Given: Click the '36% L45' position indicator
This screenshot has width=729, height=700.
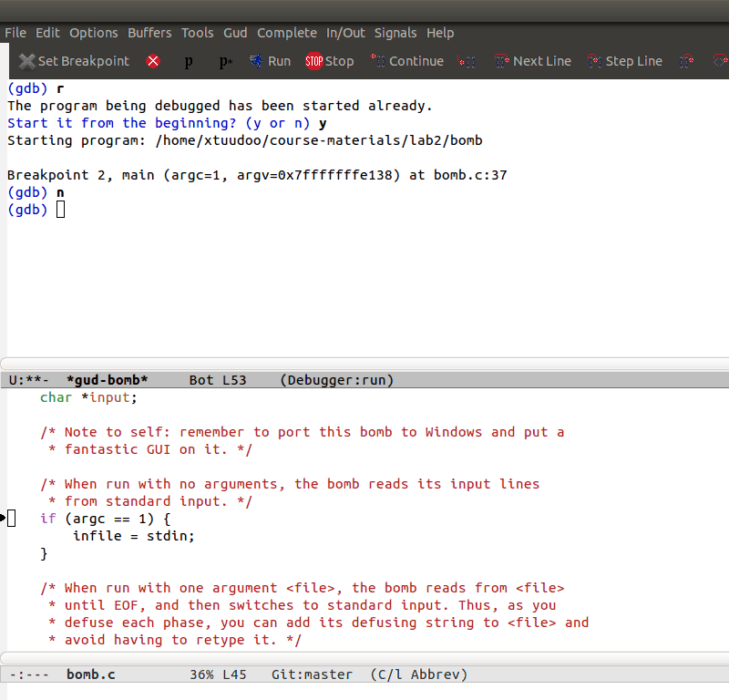Looking at the screenshot, I should click(218, 674).
